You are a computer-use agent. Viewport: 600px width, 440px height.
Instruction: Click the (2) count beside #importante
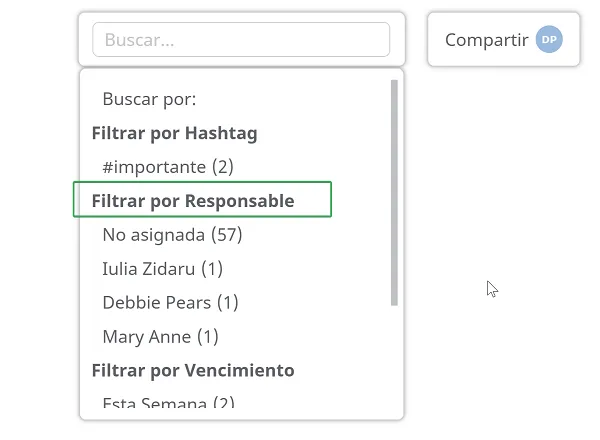click(x=223, y=167)
